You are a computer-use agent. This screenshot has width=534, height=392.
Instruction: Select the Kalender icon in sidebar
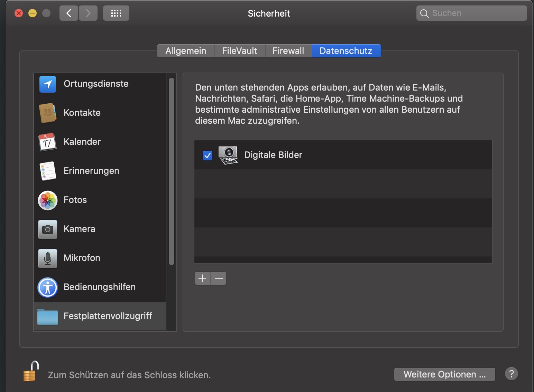[47, 142]
